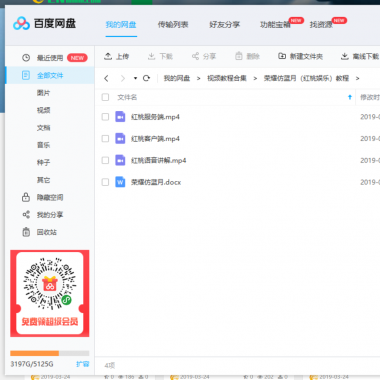Filter by 种子 in the sidebar
Screen dimensions: 380x380
(x=43, y=162)
